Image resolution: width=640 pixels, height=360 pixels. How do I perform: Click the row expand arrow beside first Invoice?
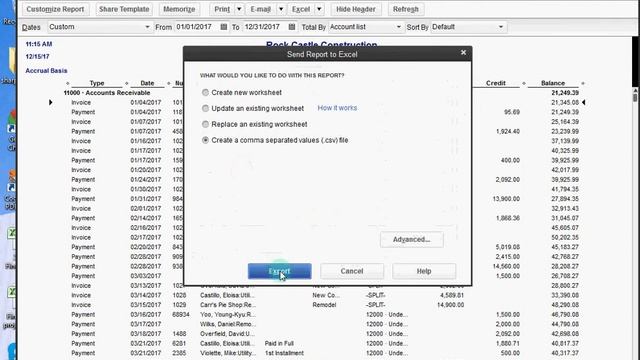click(x=51, y=102)
